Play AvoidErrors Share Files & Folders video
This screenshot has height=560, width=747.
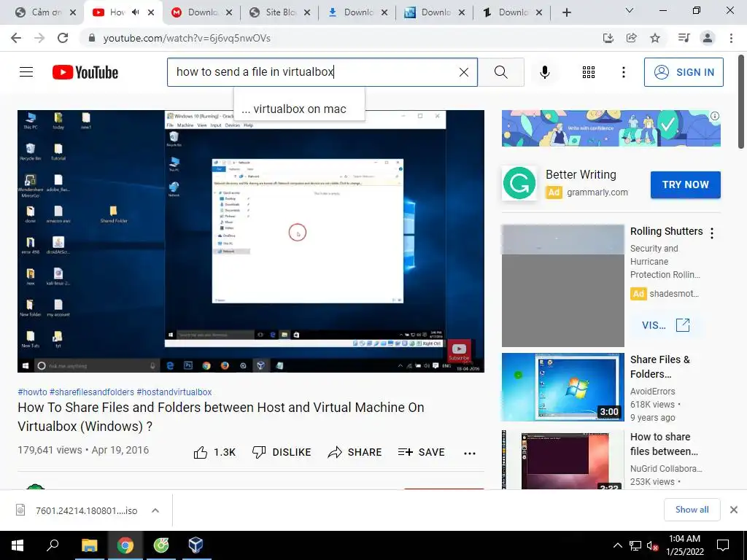coord(562,387)
